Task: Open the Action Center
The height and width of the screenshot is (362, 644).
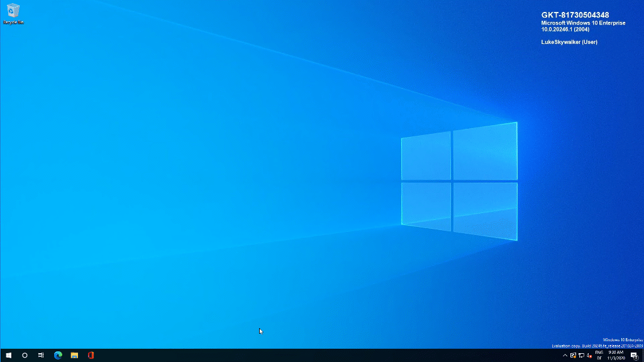Action: [x=634, y=355]
